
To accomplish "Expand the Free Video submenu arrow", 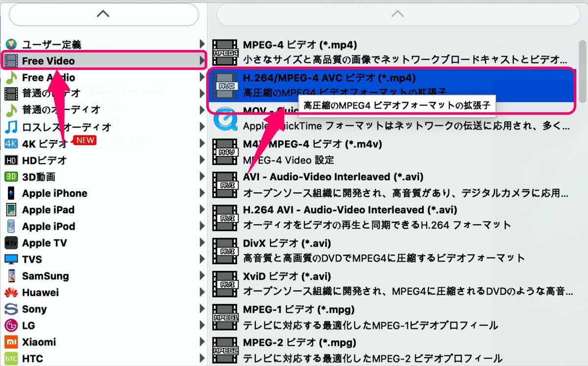I will coord(202,61).
